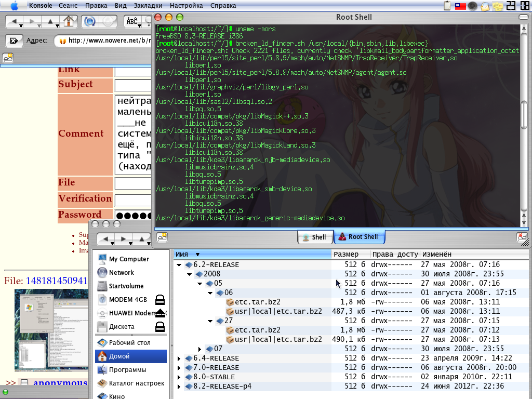Open the clipboard tray icon

[x=447, y=6]
